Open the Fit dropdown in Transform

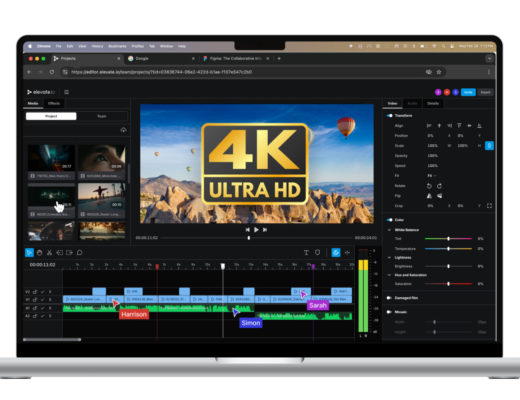pos(432,176)
